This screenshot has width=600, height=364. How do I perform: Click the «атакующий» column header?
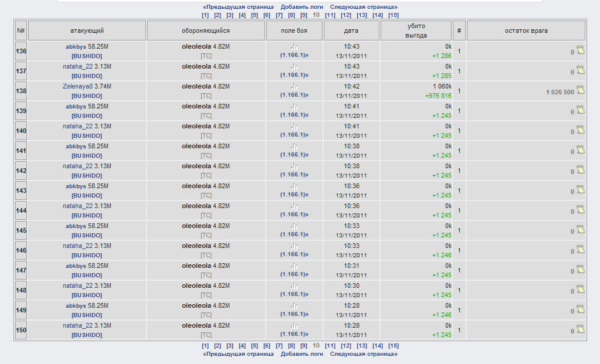[87, 30]
